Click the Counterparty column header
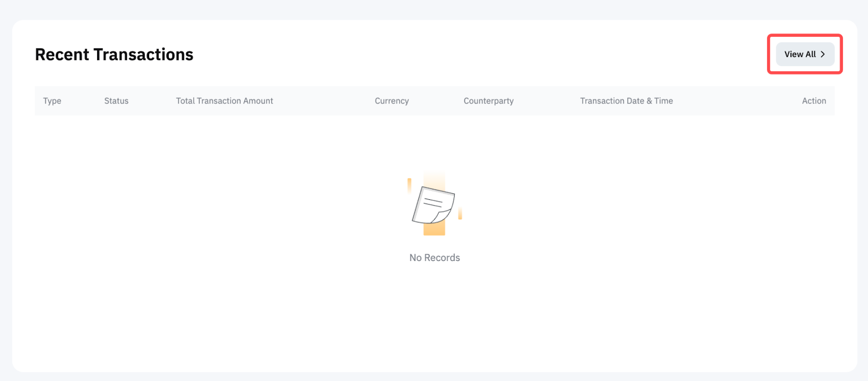The height and width of the screenshot is (381, 868). coord(488,101)
